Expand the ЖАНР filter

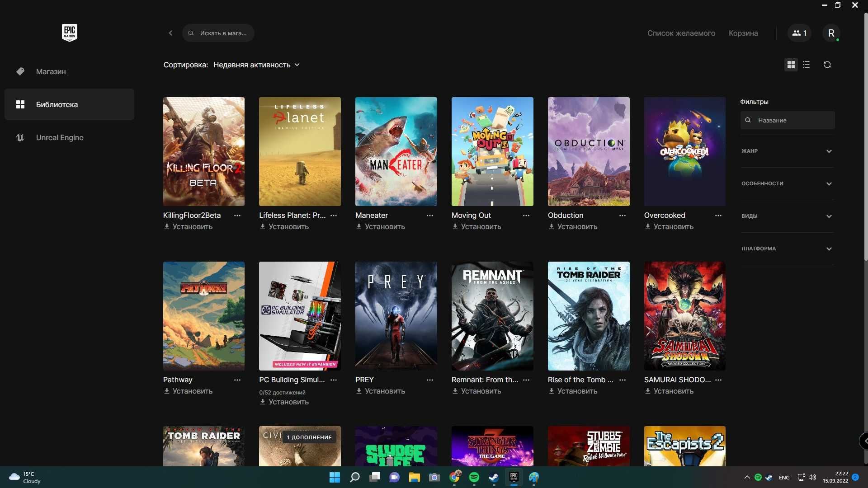787,151
